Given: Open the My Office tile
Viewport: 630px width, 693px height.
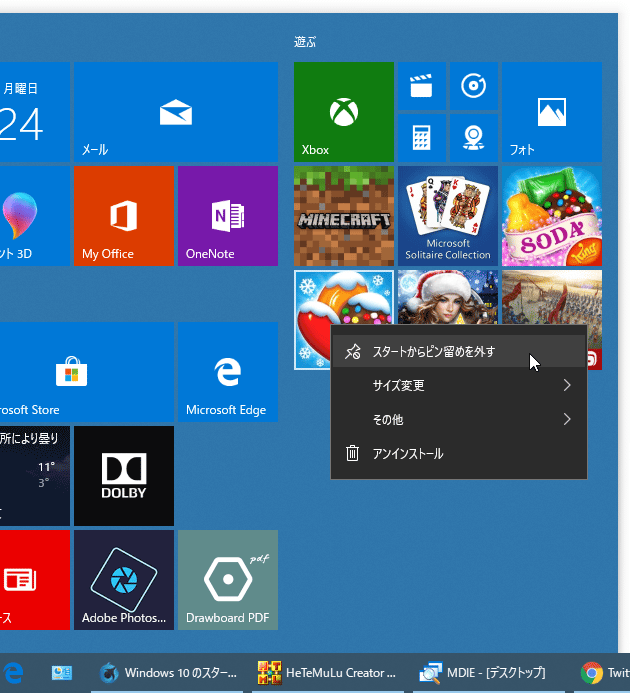Looking at the screenshot, I should [124, 216].
